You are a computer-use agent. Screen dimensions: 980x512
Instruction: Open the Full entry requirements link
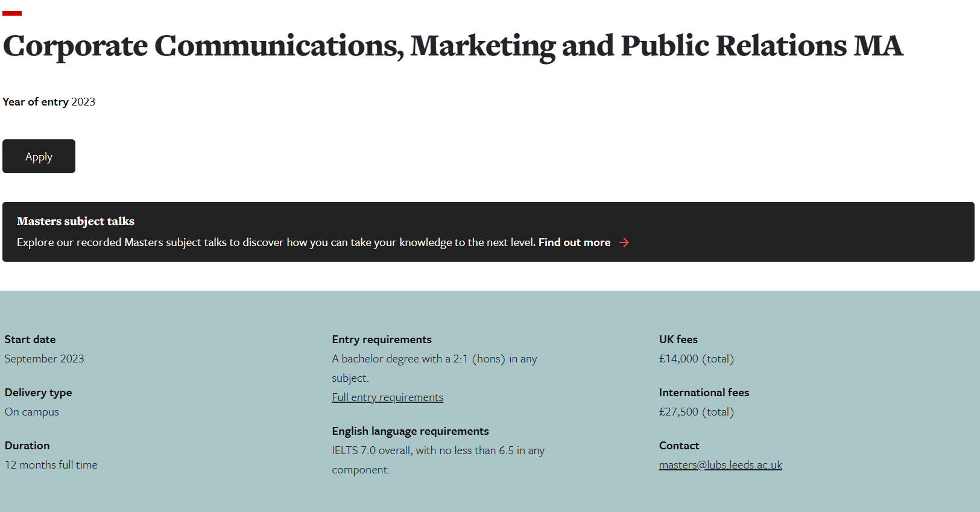[x=387, y=397]
